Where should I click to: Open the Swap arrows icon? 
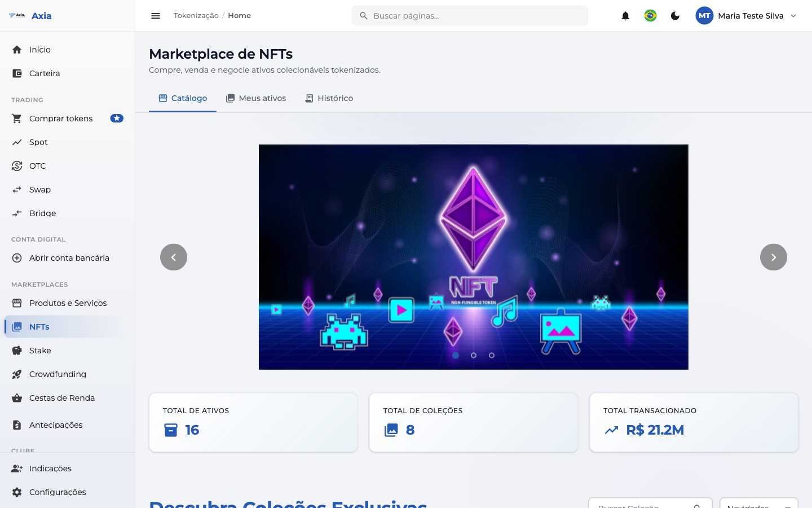pos(17,190)
